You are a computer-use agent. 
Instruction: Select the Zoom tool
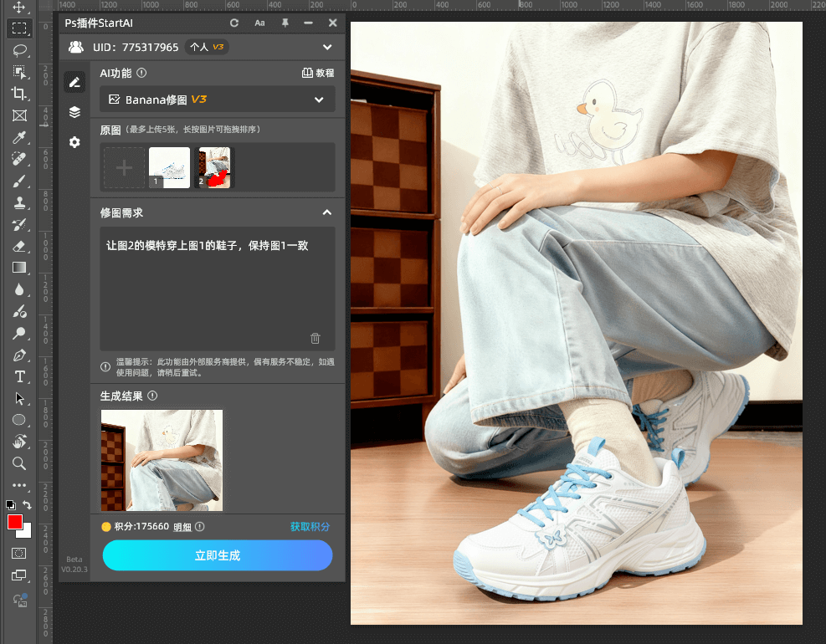(18, 463)
